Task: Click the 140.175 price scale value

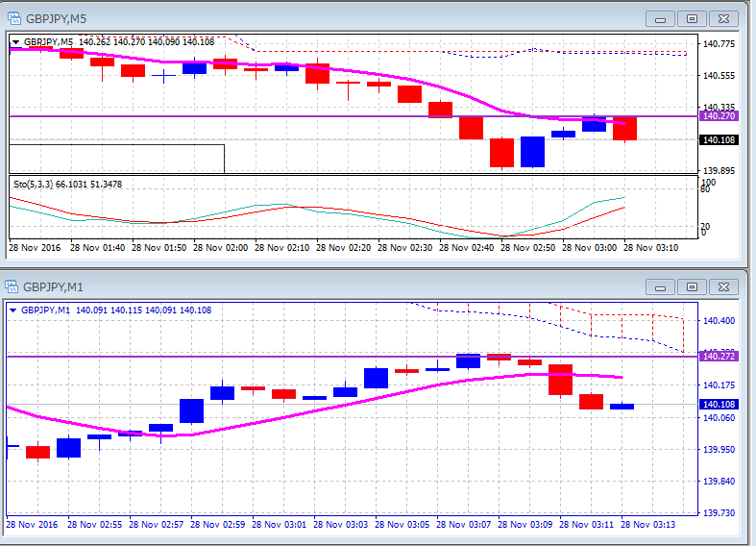Action: 719,385
